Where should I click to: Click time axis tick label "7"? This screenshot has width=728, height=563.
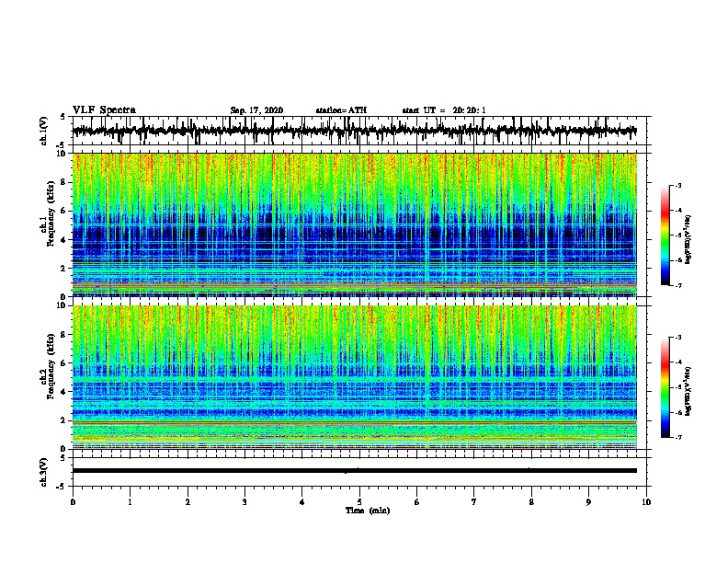pyautogui.click(x=474, y=502)
